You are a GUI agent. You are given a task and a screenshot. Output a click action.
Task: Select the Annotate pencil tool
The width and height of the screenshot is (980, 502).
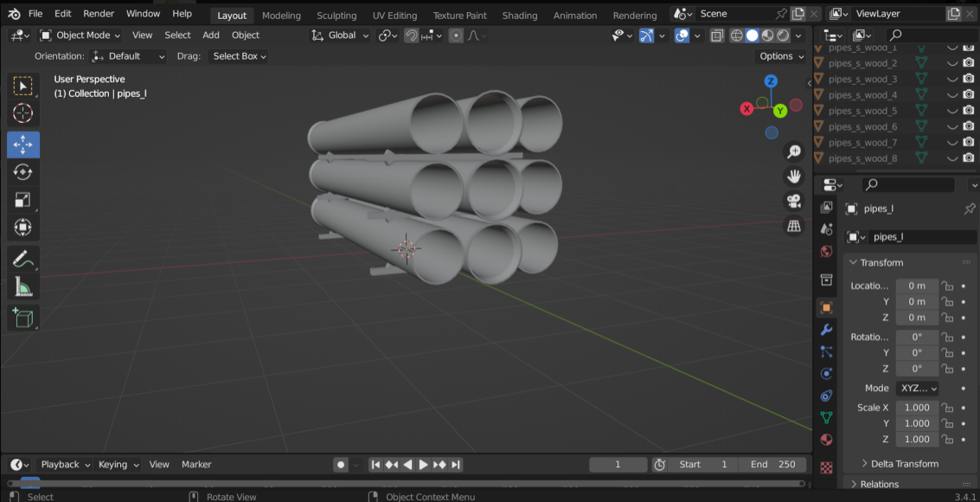coord(23,258)
